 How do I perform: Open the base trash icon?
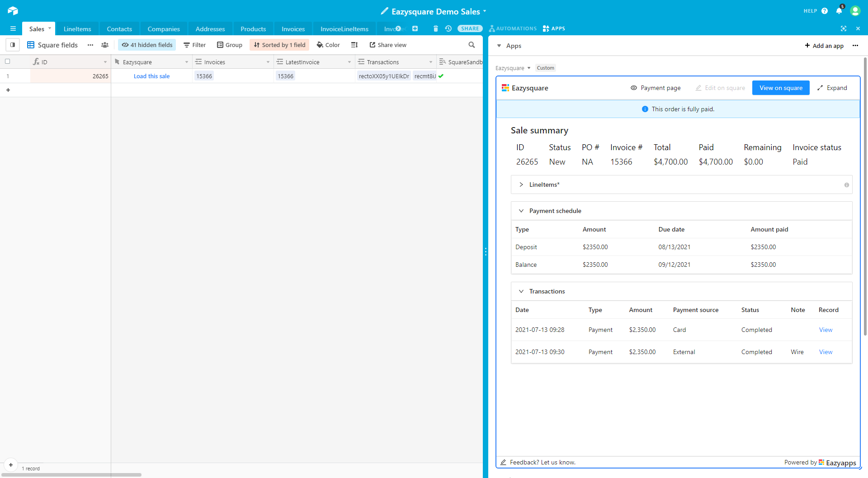[x=436, y=28]
